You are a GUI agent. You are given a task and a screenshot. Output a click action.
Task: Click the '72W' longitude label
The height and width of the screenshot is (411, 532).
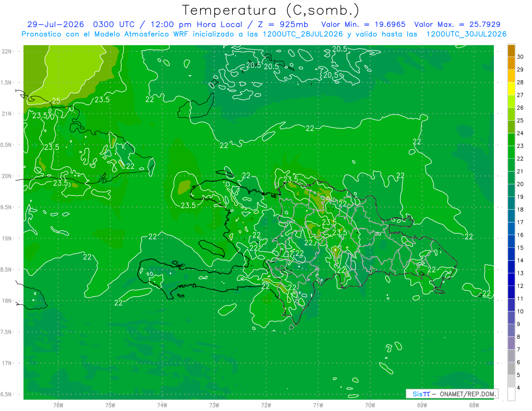266,404
